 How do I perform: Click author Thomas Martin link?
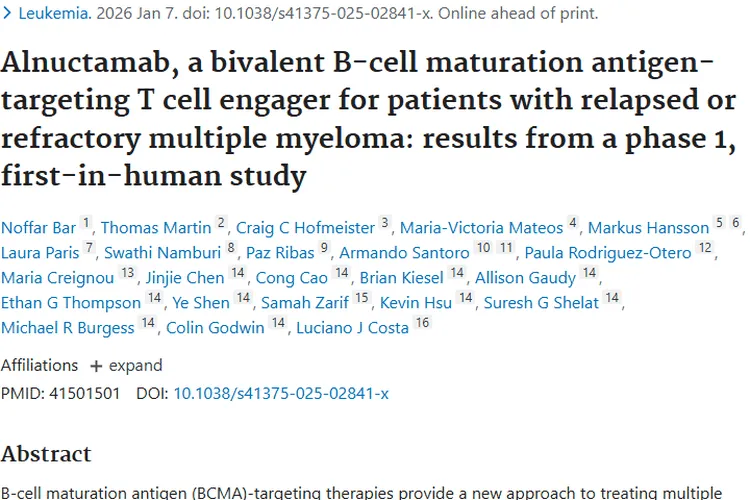[x=156, y=227]
